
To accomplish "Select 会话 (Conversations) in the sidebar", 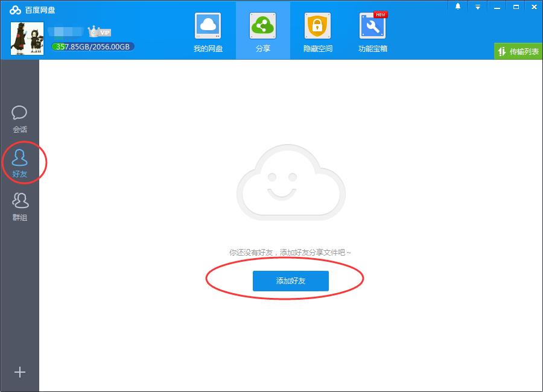I will tap(20, 119).
